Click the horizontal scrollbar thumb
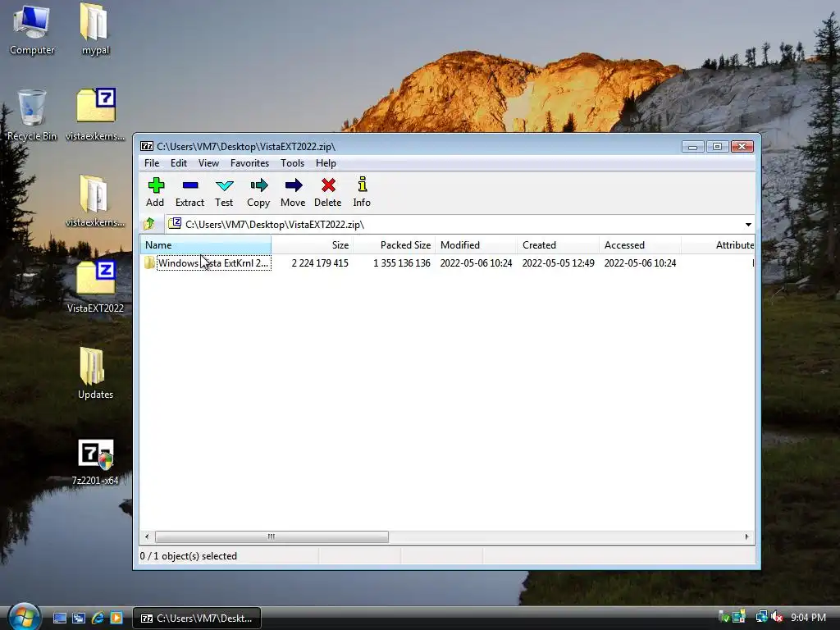The width and height of the screenshot is (840, 630). [272, 536]
